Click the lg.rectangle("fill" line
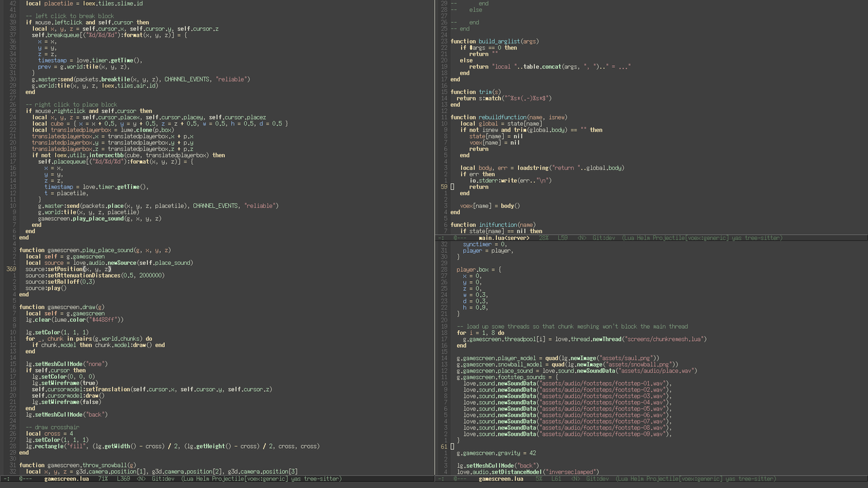868x488 pixels. (172, 446)
